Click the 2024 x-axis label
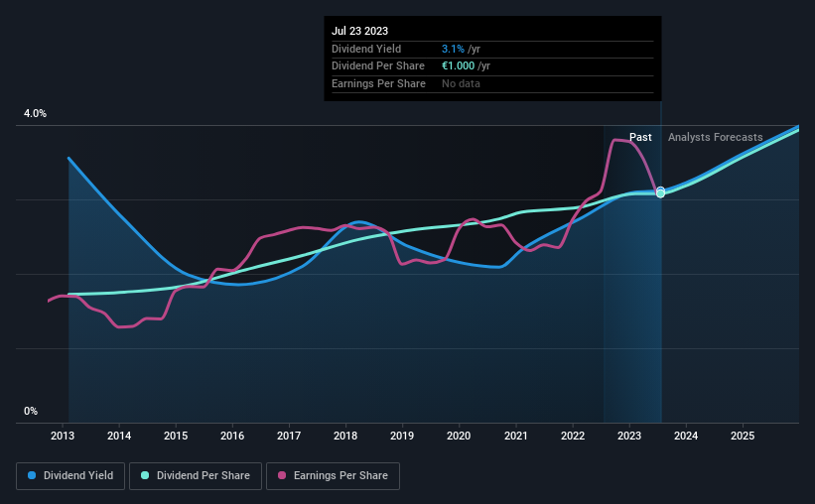The height and width of the screenshot is (504, 815). (x=686, y=436)
